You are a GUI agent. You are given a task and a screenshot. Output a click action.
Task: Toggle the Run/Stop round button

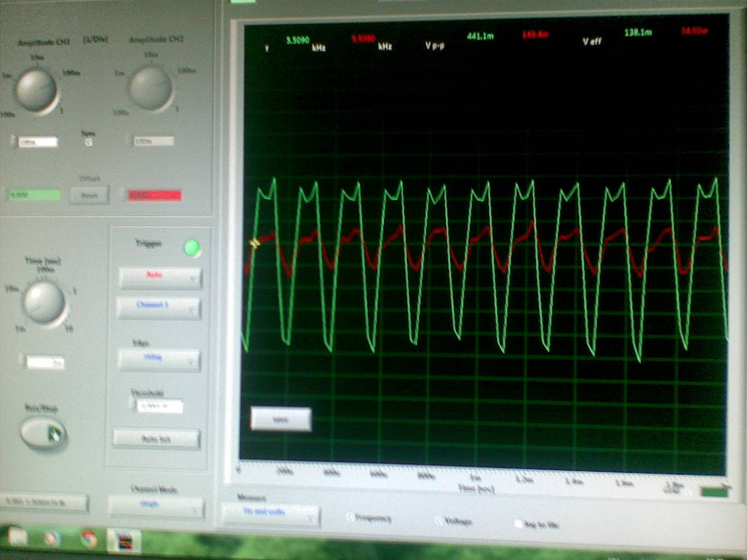coord(43,434)
